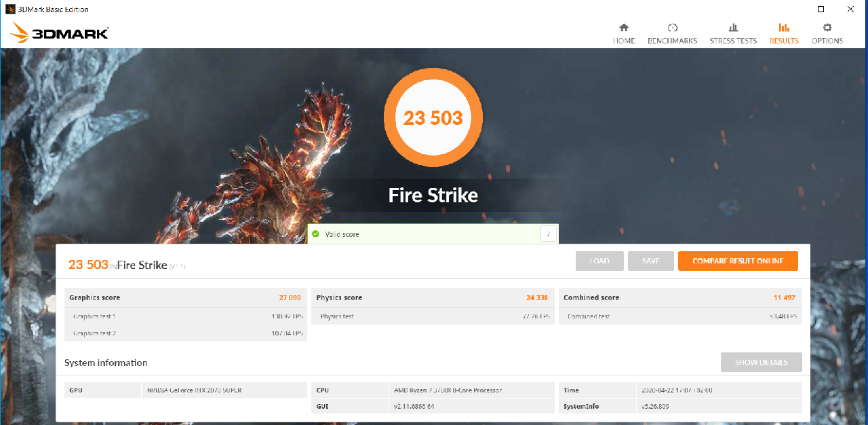Click the Graphics test 1 row
The width and height of the screenshot is (868, 425).
point(186,316)
